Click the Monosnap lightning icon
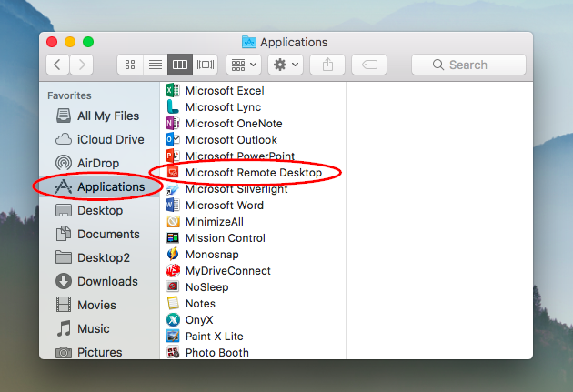Screen dimensions: 573x392 coord(173,254)
